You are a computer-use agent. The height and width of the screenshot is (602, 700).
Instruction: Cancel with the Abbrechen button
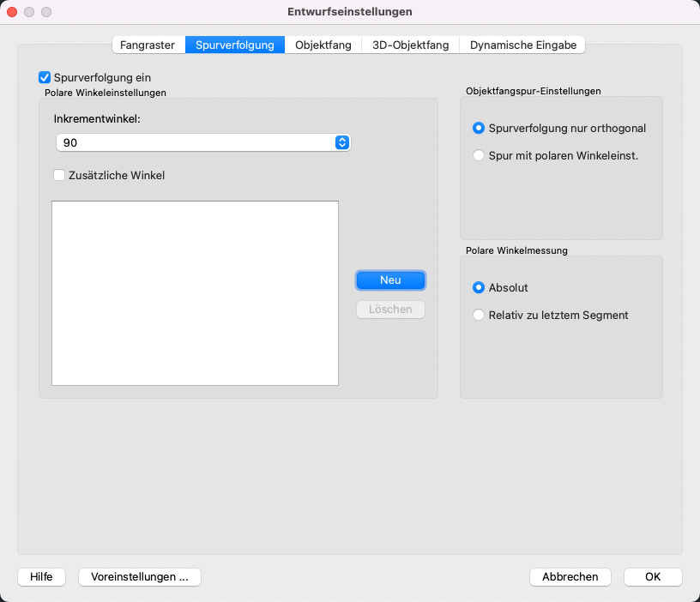[570, 576]
